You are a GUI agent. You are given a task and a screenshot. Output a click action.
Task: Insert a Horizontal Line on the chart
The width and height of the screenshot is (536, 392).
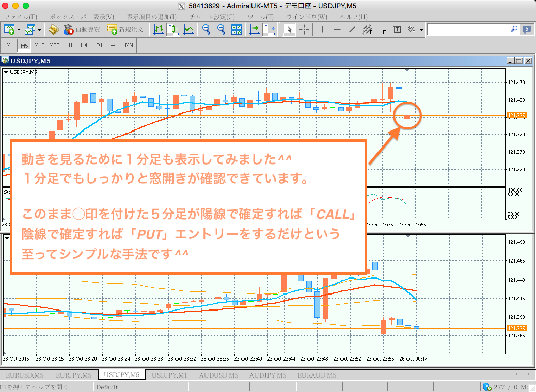click(x=337, y=29)
